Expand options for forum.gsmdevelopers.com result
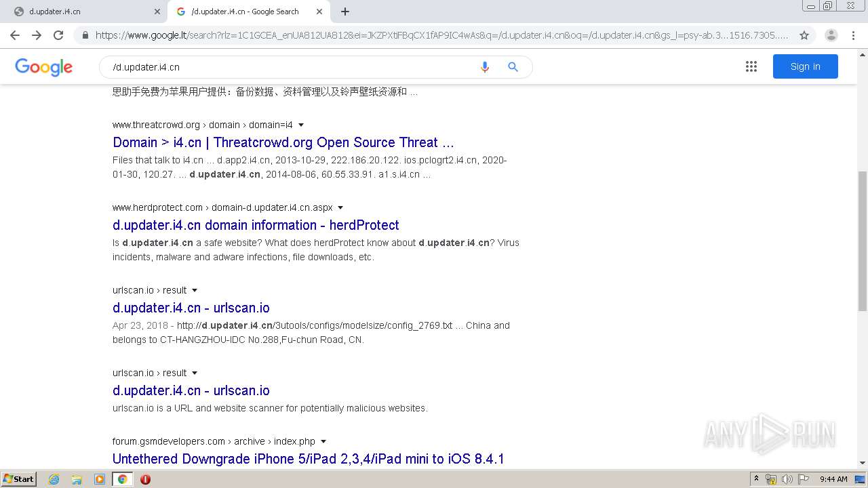The width and height of the screenshot is (868, 488). 323,441
